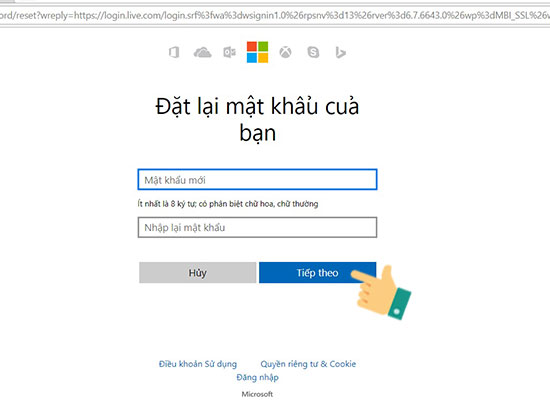This screenshot has height=400, width=550.
Task: Click the browser address bar URL
Action: pos(275,15)
